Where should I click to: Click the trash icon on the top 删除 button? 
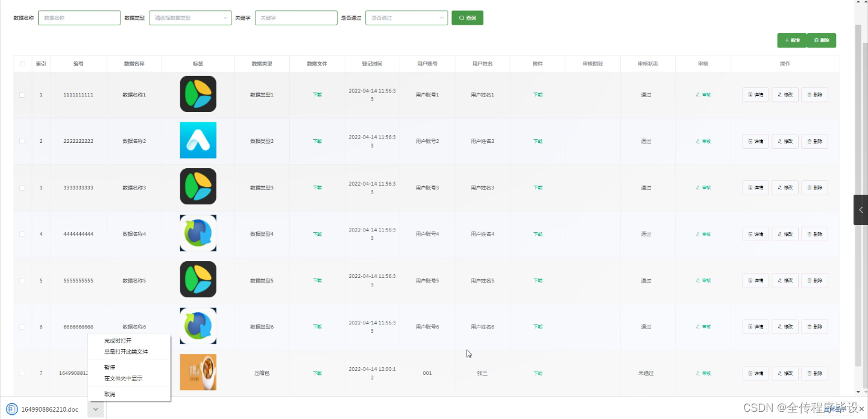pyautogui.click(x=818, y=40)
